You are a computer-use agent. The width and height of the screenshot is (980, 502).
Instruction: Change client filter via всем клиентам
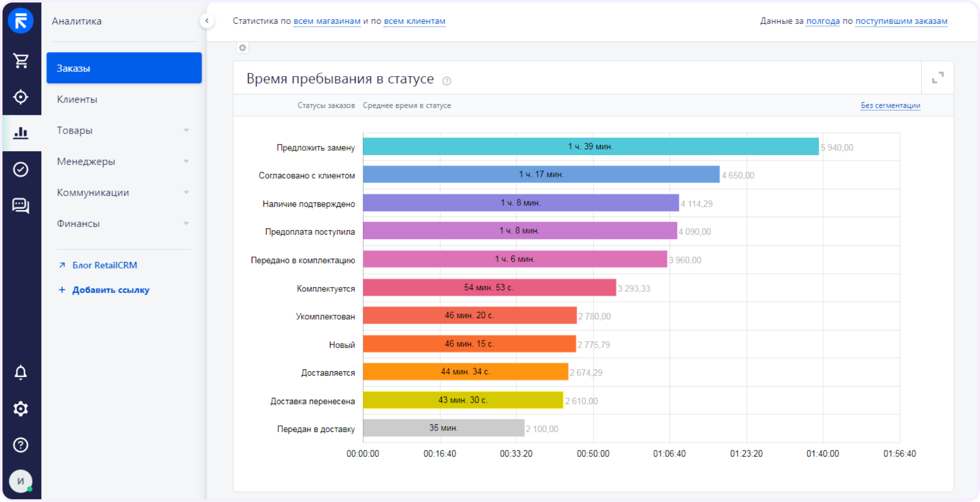[414, 21]
